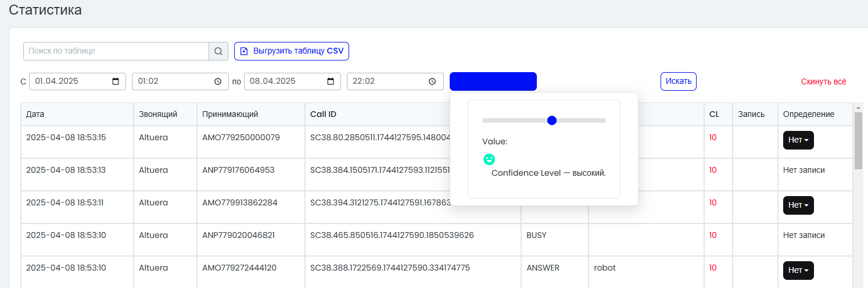Viewport: 868px width, 288px height.
Task: Click the green smiley confidence icon
Action: tap(489, 159)
